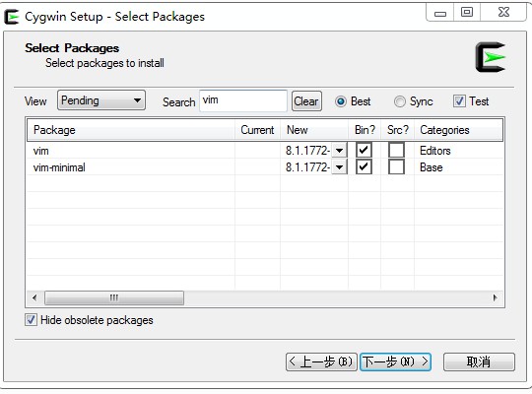Open version dropdown for vim-minimal package
This screenshot has height=394, width=532.
[339, 167]
